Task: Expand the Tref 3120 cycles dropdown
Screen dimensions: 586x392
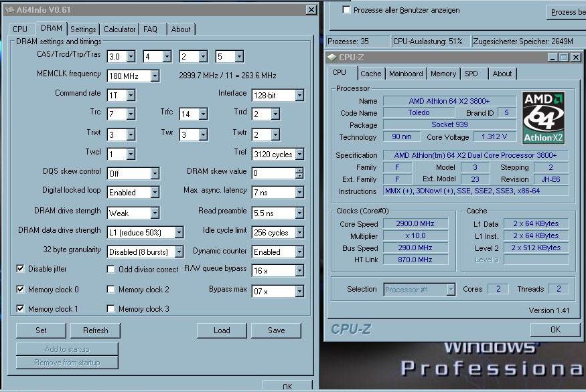Action: tap(299, 154)
